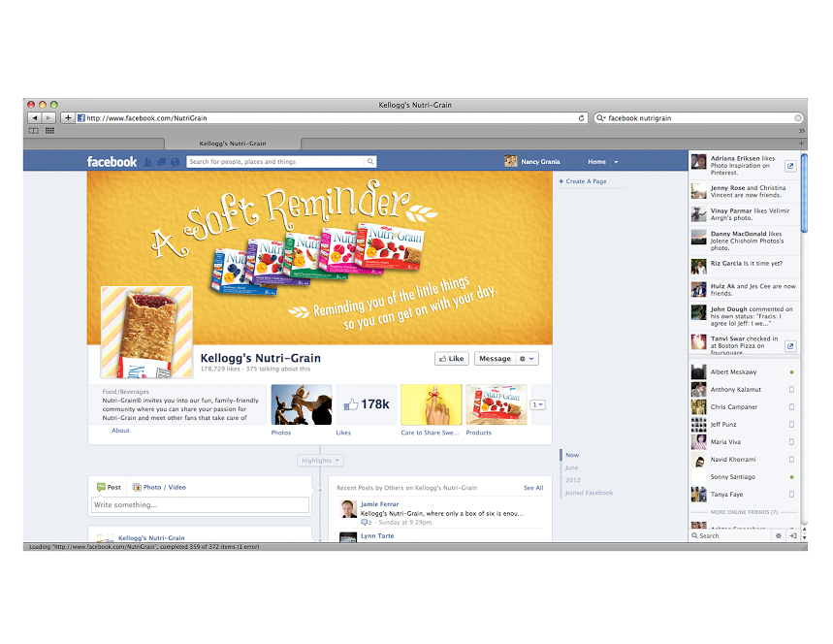Select the Photo / Video composer tab

pos(159,487)
